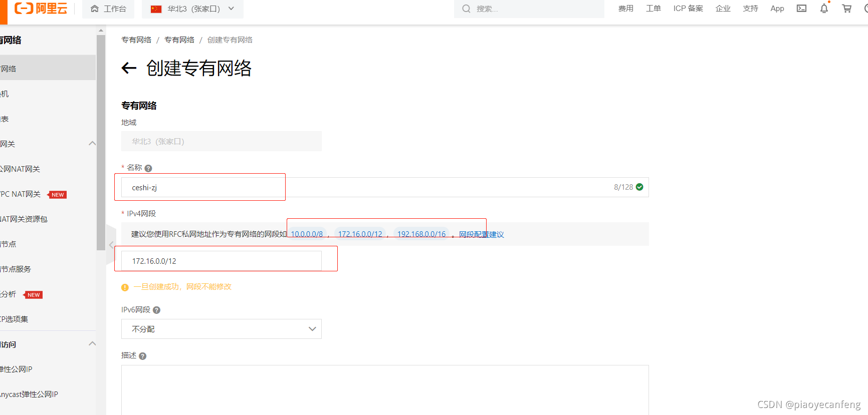Choose the 172.16.0.0/12 suggested CIDR
Image resolution: width=868 pixels, height=415 pixels.
coord(360,234)
